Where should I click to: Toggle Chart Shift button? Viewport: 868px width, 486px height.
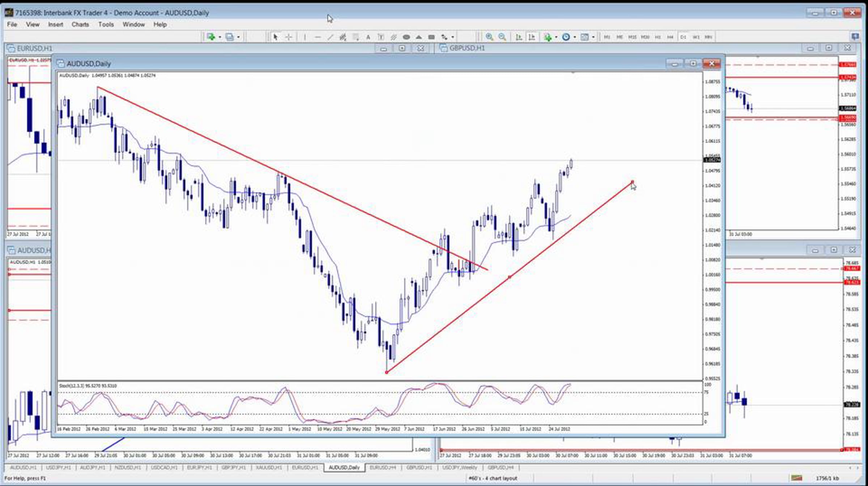[532, 37]
